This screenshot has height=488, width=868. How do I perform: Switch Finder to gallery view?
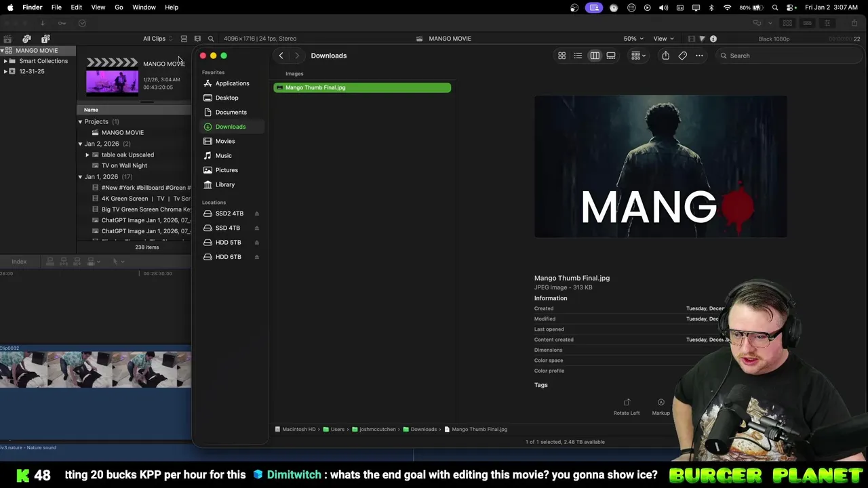[611, 56]
